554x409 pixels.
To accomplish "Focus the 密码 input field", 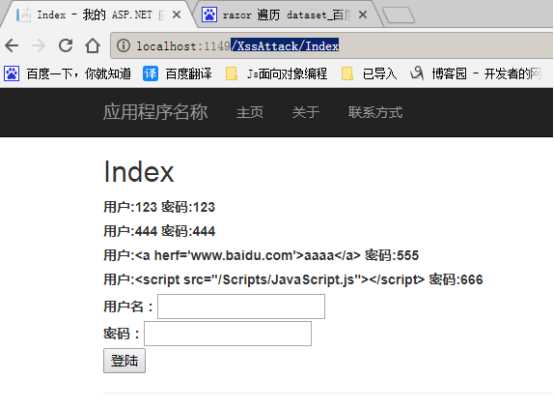I will [228, 333].
